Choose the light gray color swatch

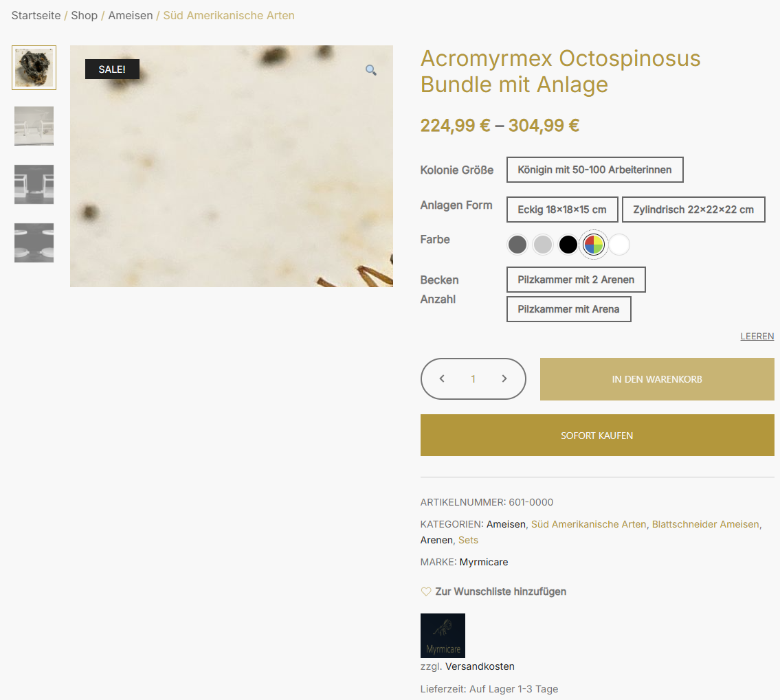point(543,245)
